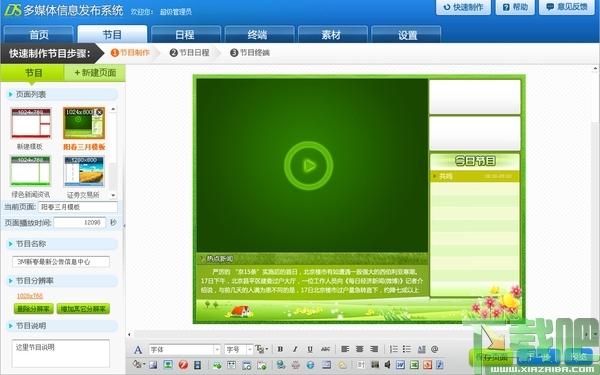Apply strikethrough formatting
The image size is (600, 375).
(325, 349)
